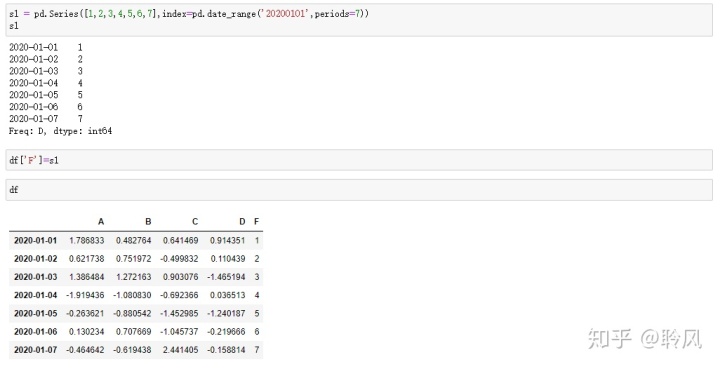The width and height of the screenshot is (720, 369).
Task: Click cell value 0.707669
Action: [x=134, y=331]
